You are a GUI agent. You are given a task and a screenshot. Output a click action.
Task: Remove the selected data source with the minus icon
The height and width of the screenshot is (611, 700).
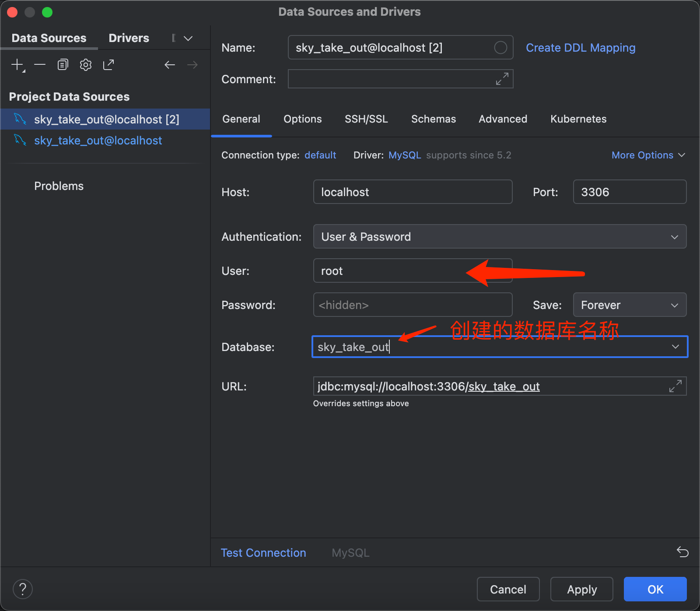pyautogui.click(x=40, y=65)
